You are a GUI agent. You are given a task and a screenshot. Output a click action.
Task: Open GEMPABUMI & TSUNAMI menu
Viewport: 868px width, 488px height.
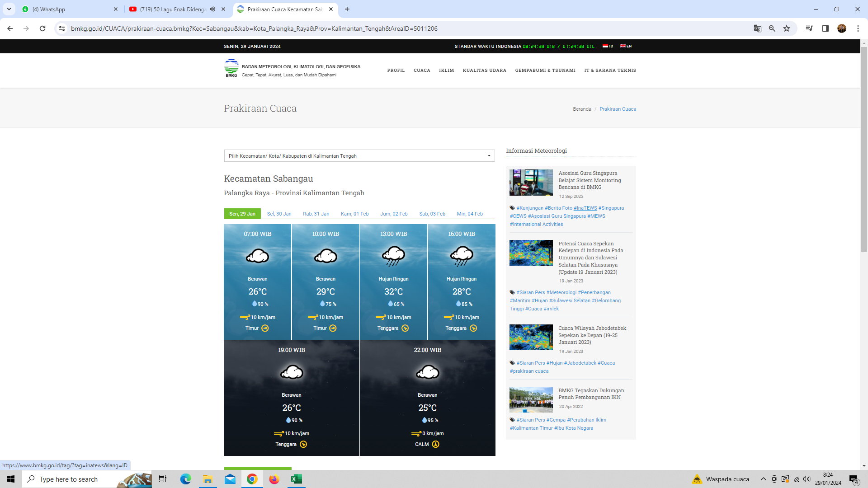[545, 70]
